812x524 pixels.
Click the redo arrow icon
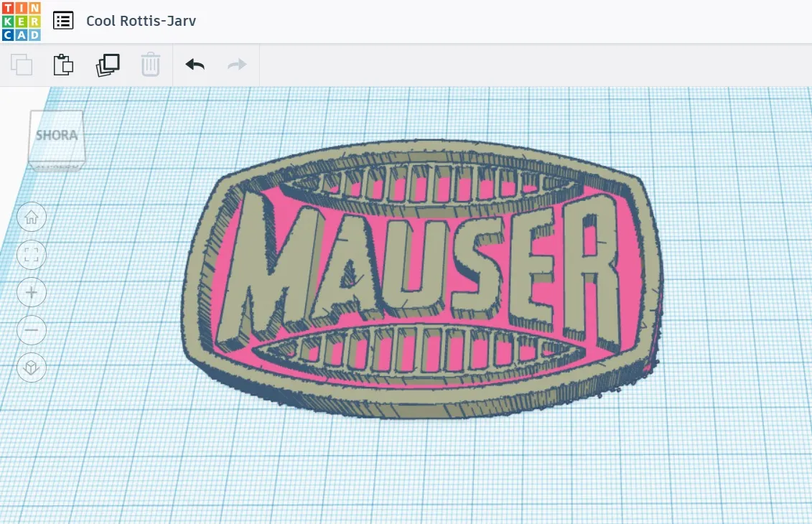pos(237,64)
